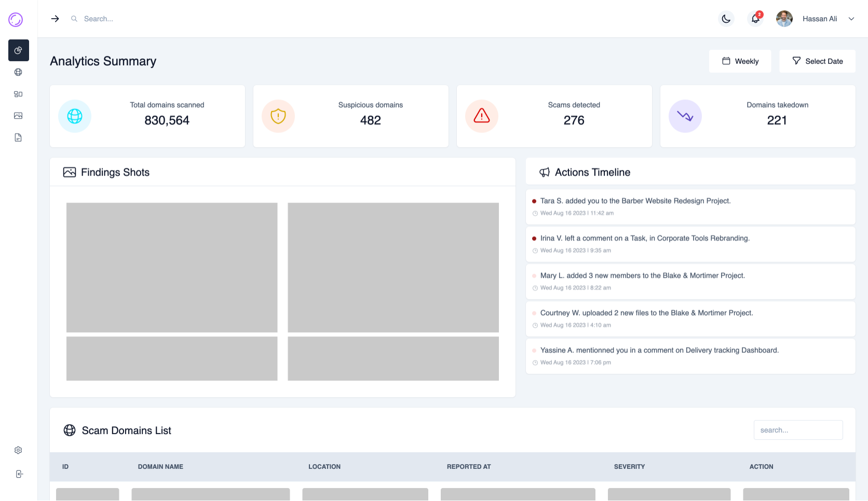Open the Reports document icon in sidebar
Screen dimensions: 868x501
pos(18,138)
